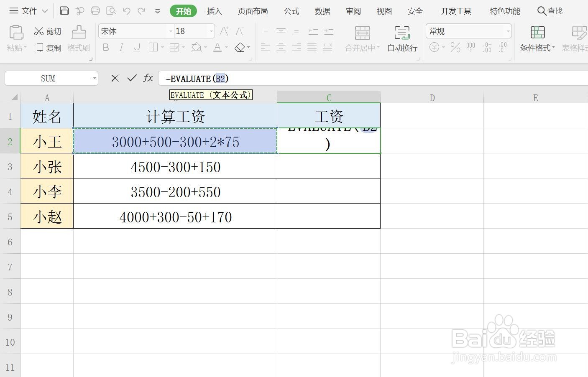Click the Increase Decimal icon
The width and height of the screenshot is (588, 377).
coord(487,47)
